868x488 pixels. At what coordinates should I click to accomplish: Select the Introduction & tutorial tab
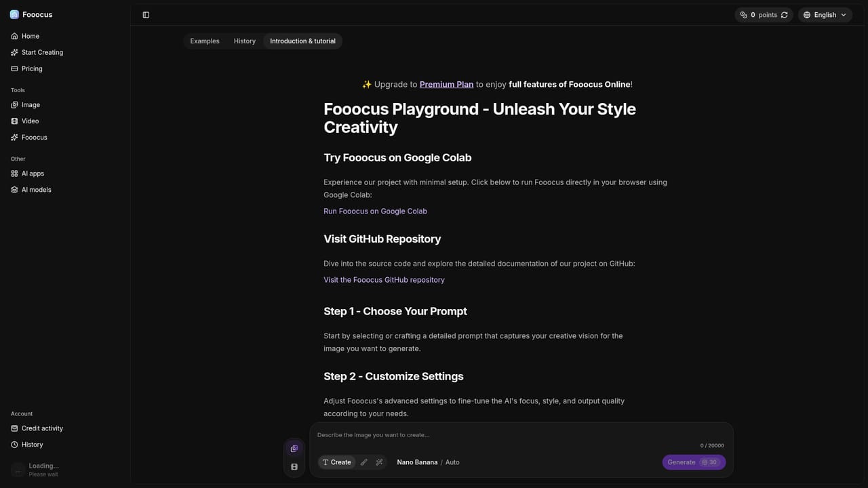[x=302, y=41]
